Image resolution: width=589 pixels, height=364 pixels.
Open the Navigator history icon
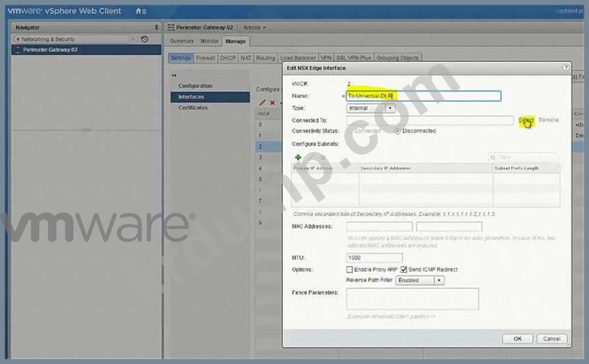click(145, 39)
